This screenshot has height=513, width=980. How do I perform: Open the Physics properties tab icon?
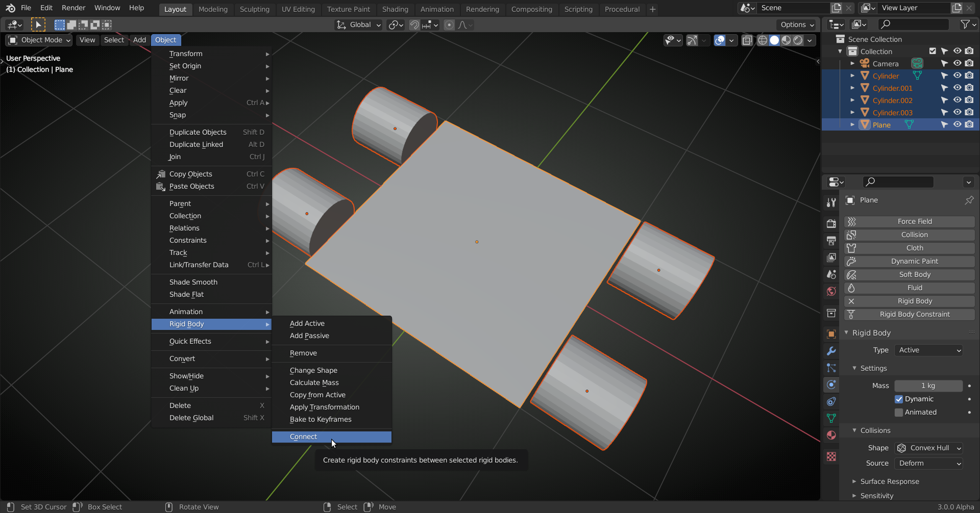[x=831, y=385]
